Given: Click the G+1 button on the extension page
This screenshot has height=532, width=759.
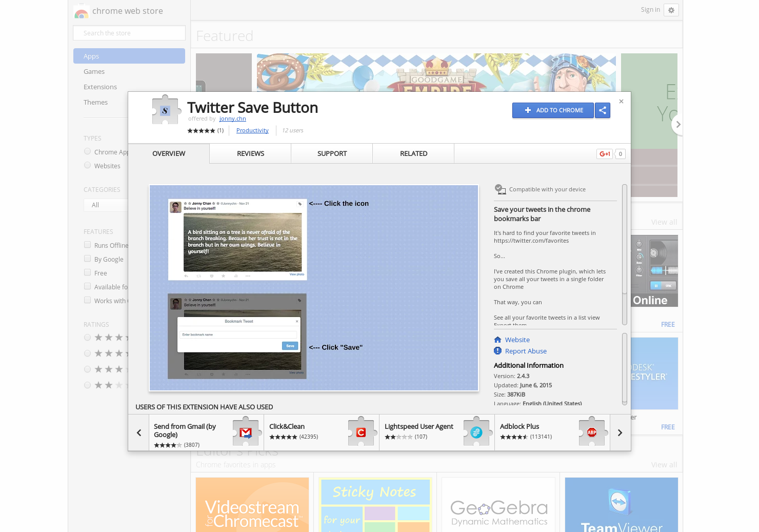Looking at the screenshot, I should (x=604, y=153).
